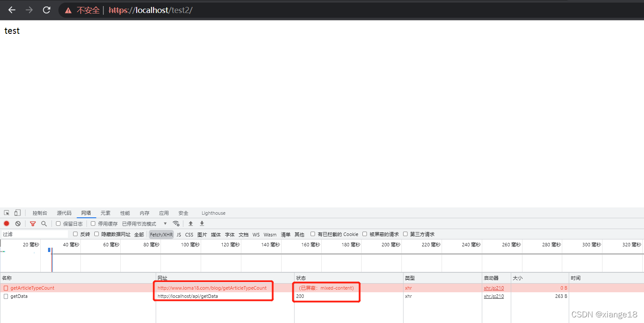Viewport: 644px width, 323px height.
Task: Toggle the device toolbar icon
Action: coord(17,213)
